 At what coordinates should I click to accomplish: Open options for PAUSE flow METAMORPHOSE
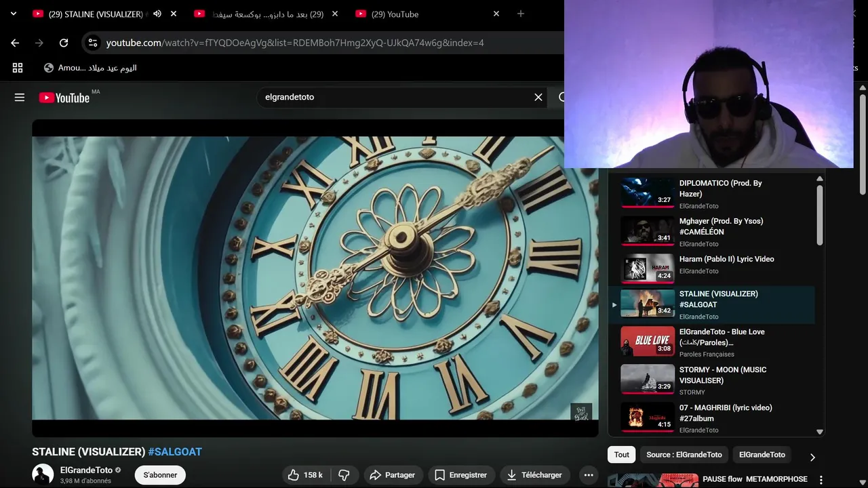[x=821, y=480]
